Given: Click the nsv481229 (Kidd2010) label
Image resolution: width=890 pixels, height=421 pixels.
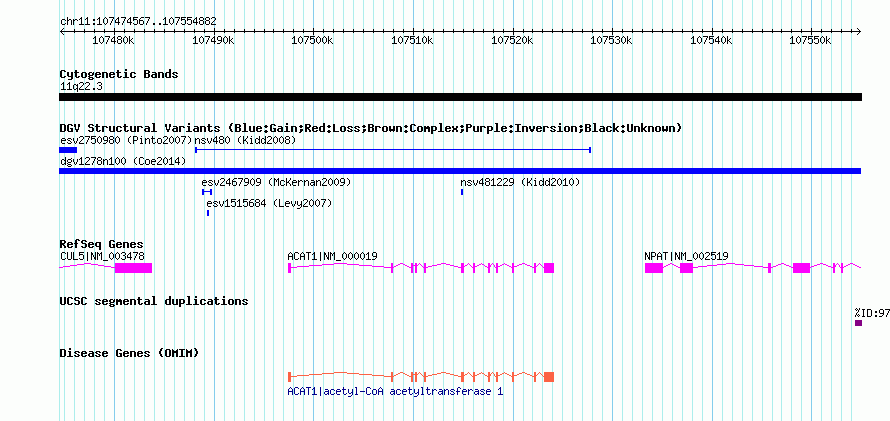Looking at the screenshot, I should 520,182.
